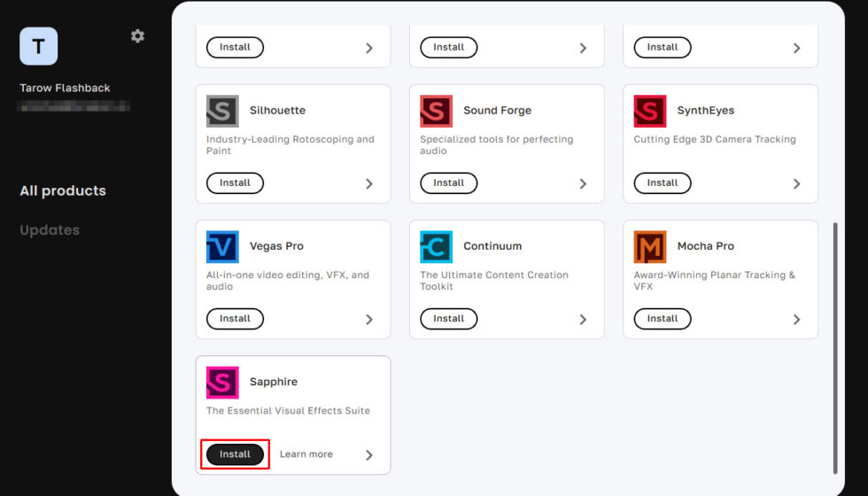
Task: Select All products in sidebar
Action: coord(63,191)
